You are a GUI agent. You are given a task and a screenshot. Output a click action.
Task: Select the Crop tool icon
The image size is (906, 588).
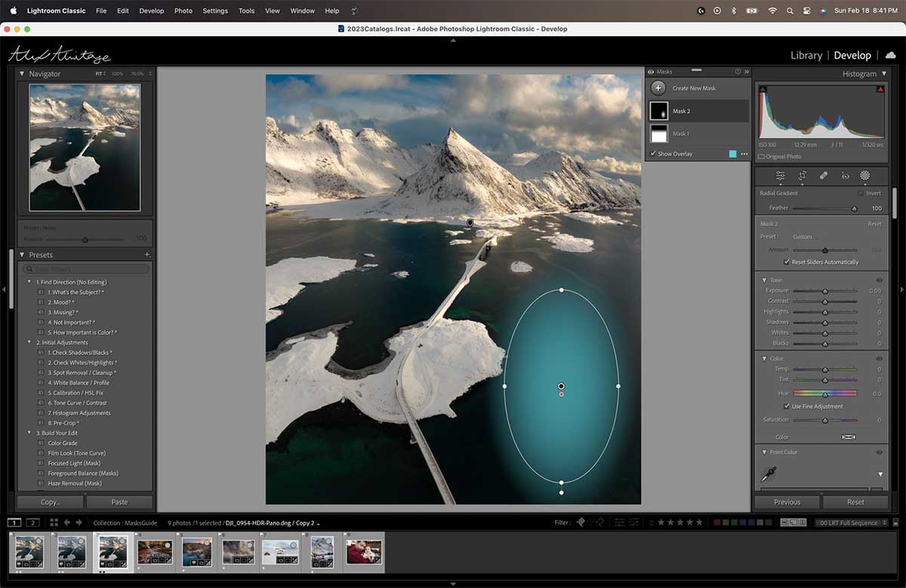point(802,175)
